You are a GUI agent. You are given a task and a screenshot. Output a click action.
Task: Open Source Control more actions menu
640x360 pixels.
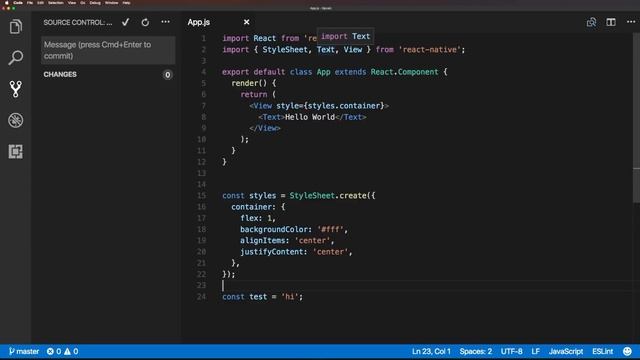pyautogui.click(x=165, y=22)
